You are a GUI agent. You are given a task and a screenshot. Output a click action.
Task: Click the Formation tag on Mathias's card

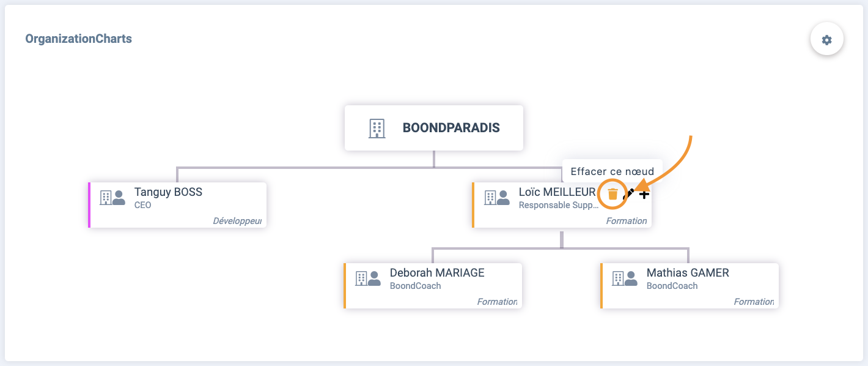(x=754, y=302)
